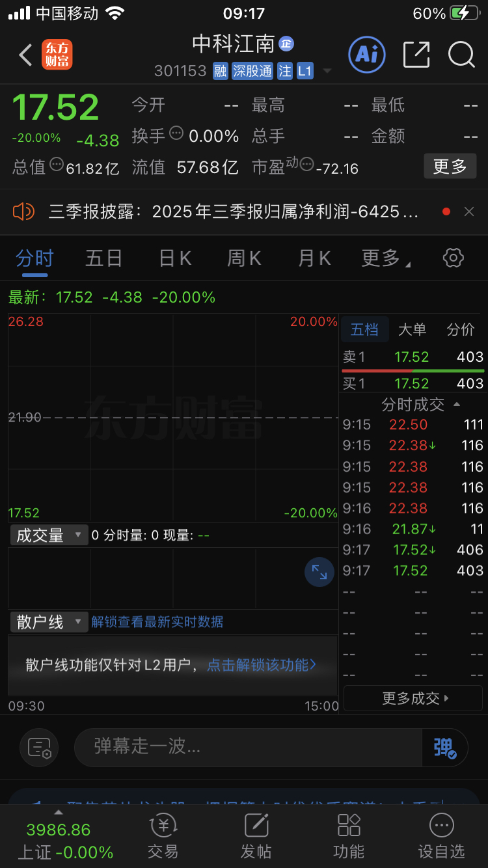Open the 三季报披露 news headline

tap(234, 211)
